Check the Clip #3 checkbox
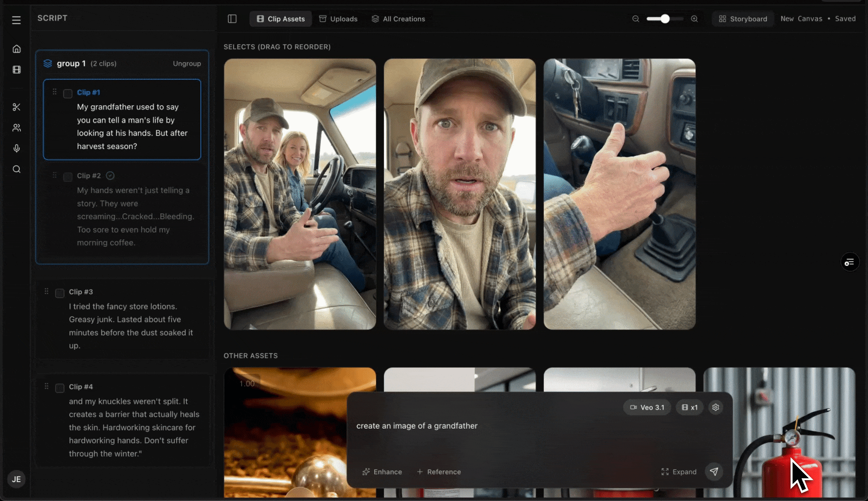The width and height of the screenshot is (868, 501). pyautogui.click(x=60, y=293)
